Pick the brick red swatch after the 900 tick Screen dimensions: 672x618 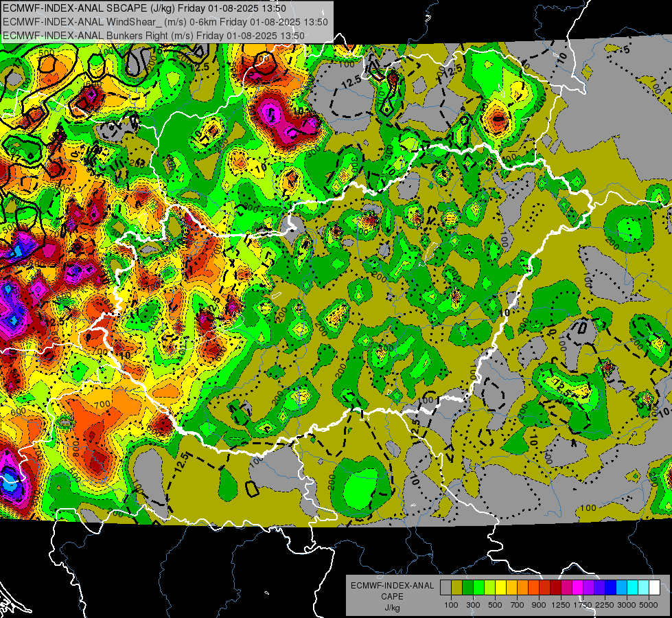click(545, 587)
